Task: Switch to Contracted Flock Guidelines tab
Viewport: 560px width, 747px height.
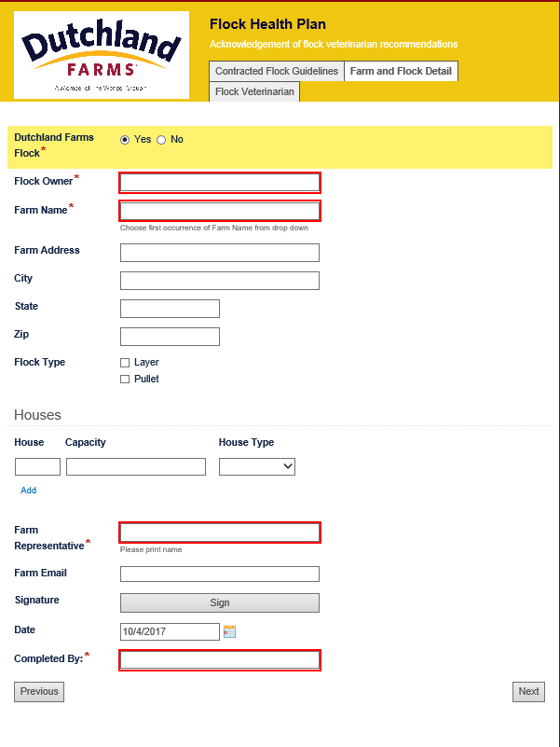Action: click(x=277, y=71)
